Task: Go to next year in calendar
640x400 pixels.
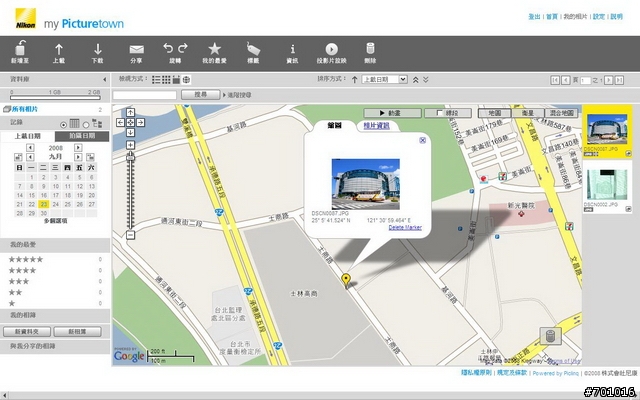Action: 78,147
